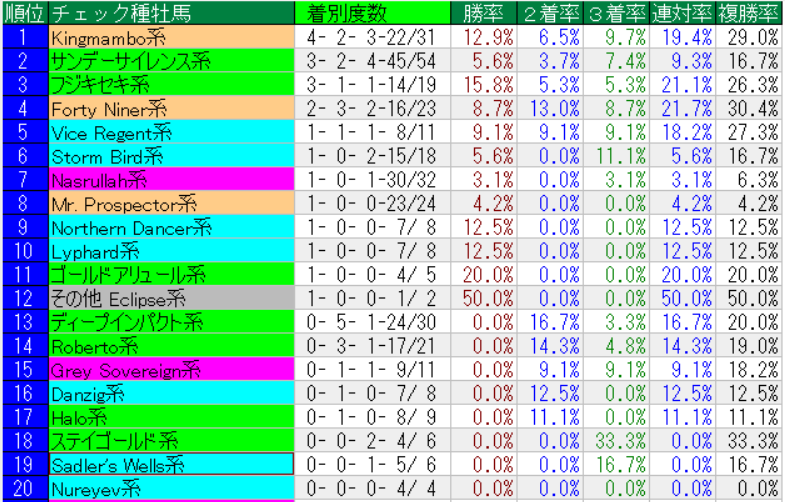This screenshot has width=785, height=502.
Task: Click the magenta Nasrullah系 cell
Action: point(170,179)
